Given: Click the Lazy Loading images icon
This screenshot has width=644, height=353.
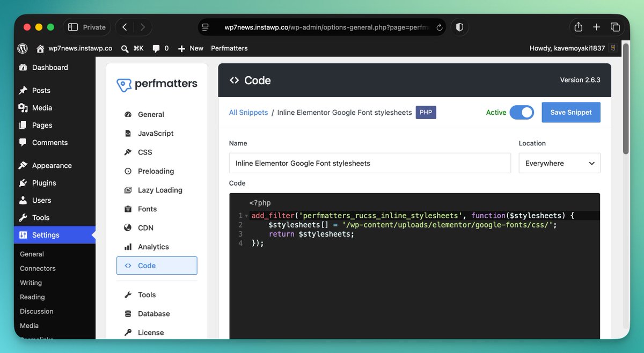Looking at the screenshot, I should (128, 190).
